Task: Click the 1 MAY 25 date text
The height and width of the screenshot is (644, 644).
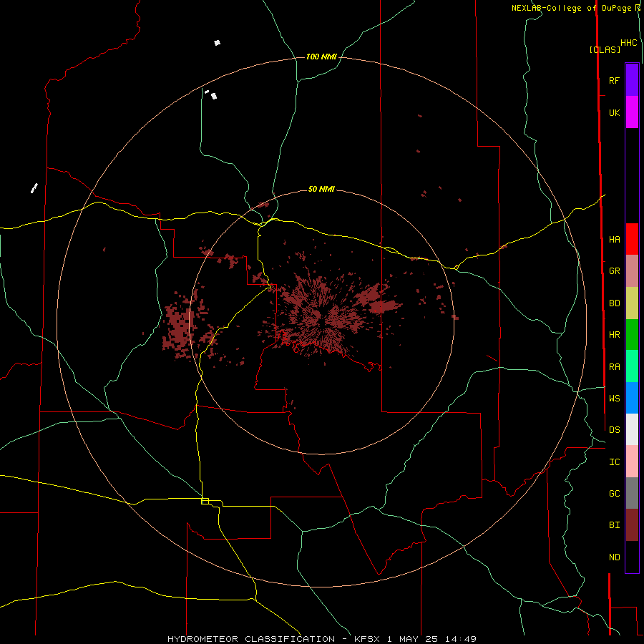Action: 414,639
